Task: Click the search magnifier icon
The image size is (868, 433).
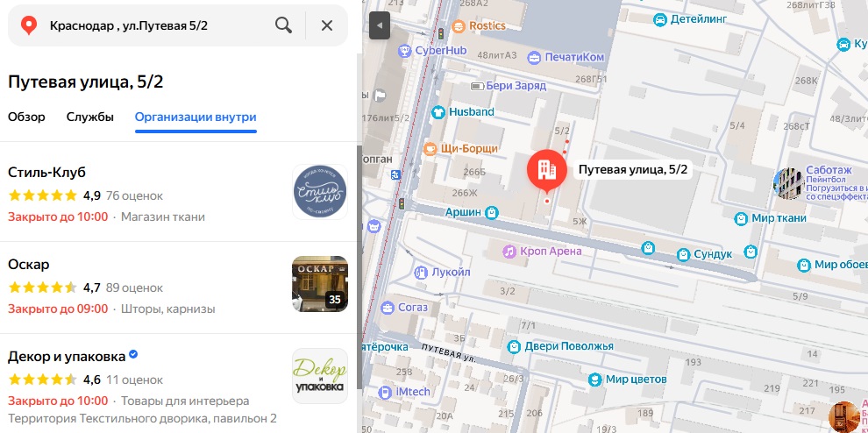Action: click(x=283, y=25)
